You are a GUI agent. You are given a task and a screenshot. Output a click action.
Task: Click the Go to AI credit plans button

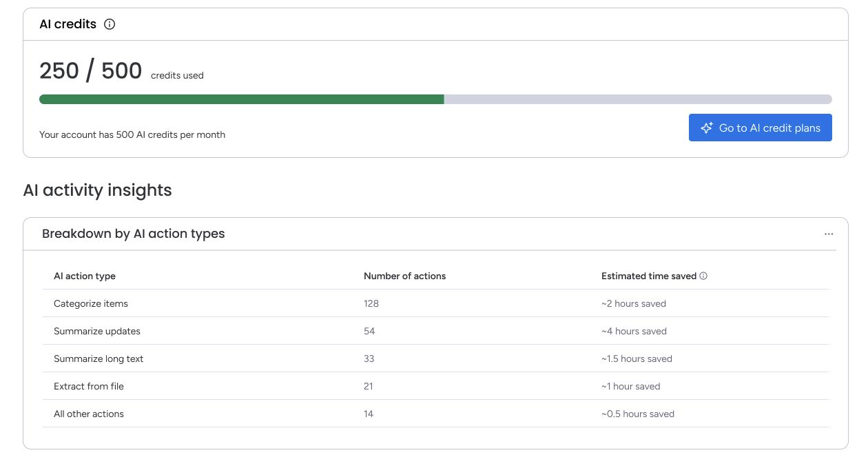pos(761,128)
